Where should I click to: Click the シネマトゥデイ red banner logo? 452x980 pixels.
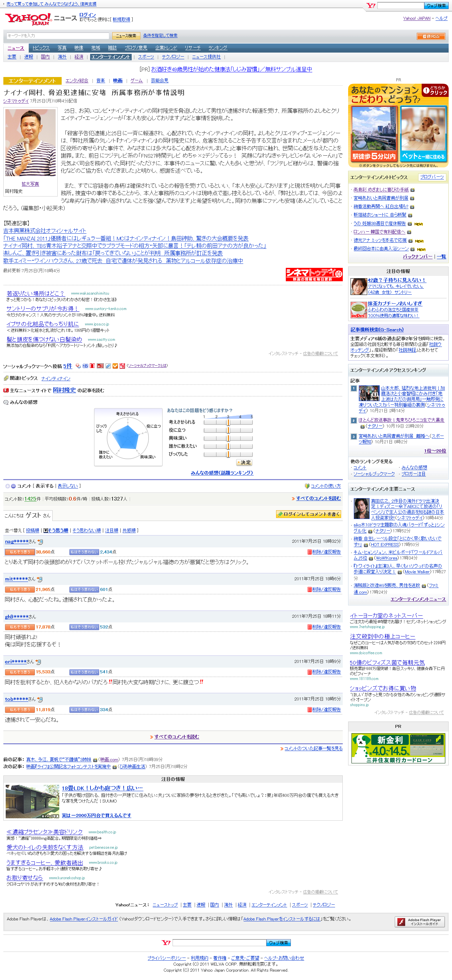point(314,274)
